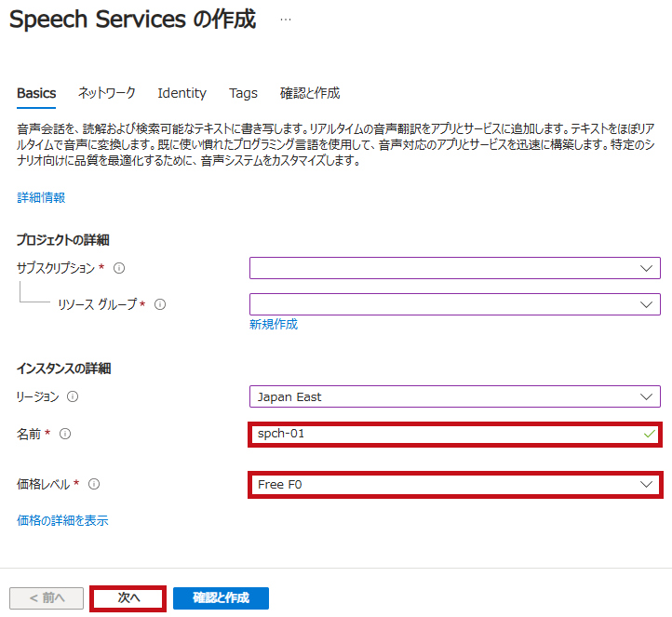The width and height of the screenshot is (672, 617).
Task: Click the 名前 info icon
Action: [65, 434]
